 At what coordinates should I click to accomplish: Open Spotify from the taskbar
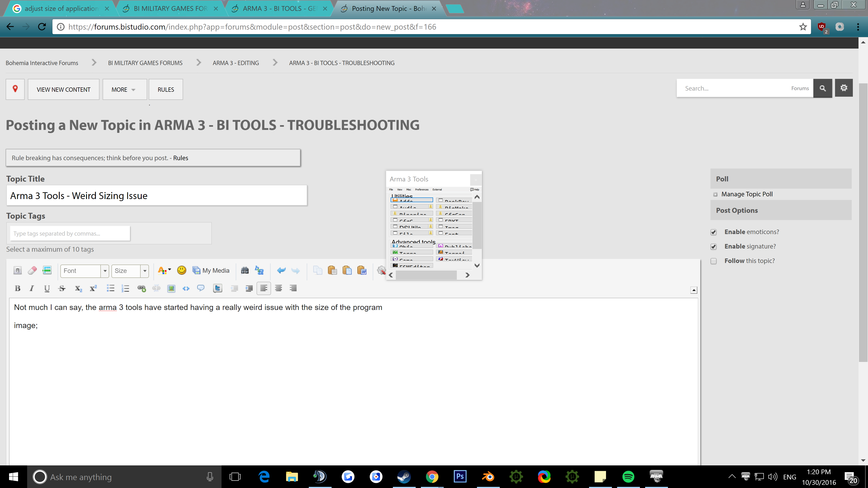tap(628, 476)
